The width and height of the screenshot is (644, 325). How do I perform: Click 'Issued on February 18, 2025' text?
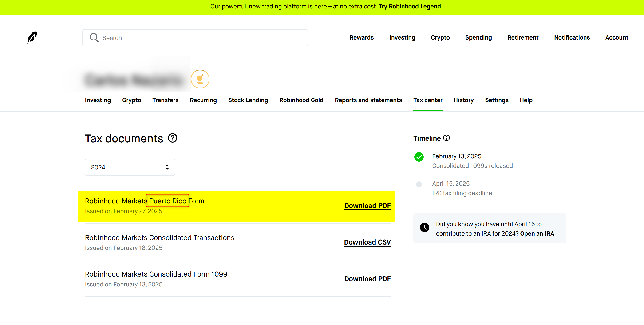click(x=123, y=248)
